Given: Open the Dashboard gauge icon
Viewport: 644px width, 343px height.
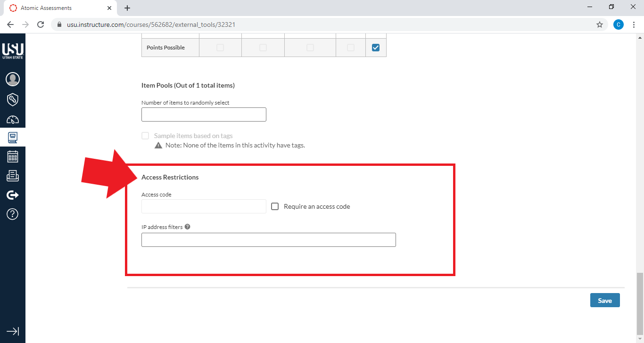Looking at the screenshot, I should (x=13, y=119).
